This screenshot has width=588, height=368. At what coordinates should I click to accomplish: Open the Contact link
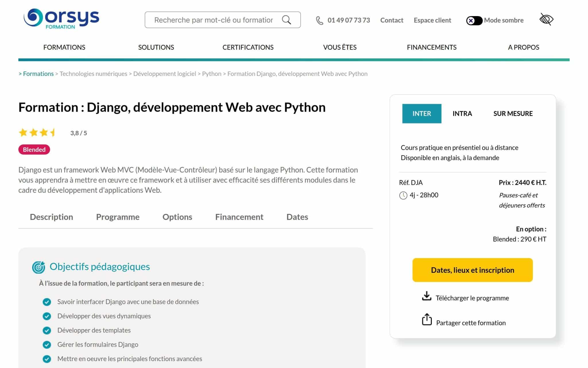point(392,20)
